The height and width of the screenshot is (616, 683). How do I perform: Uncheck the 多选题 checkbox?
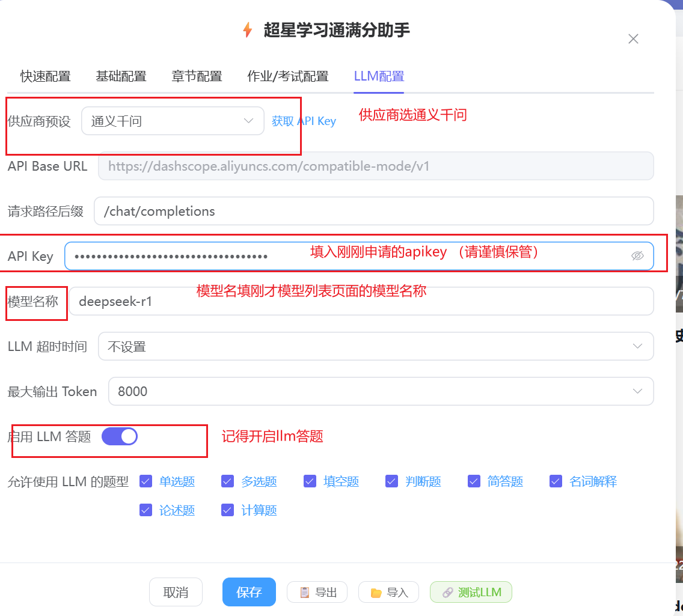coord(228,481)
